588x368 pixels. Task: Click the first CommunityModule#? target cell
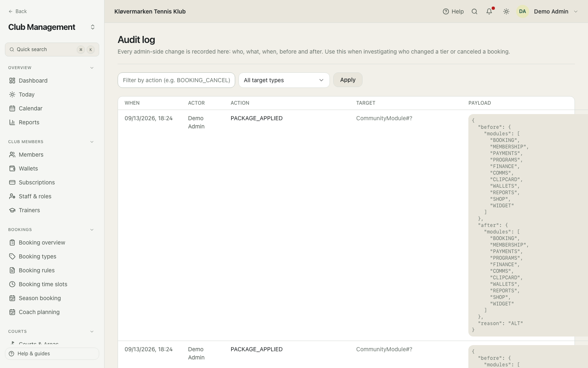coord(384,118)
